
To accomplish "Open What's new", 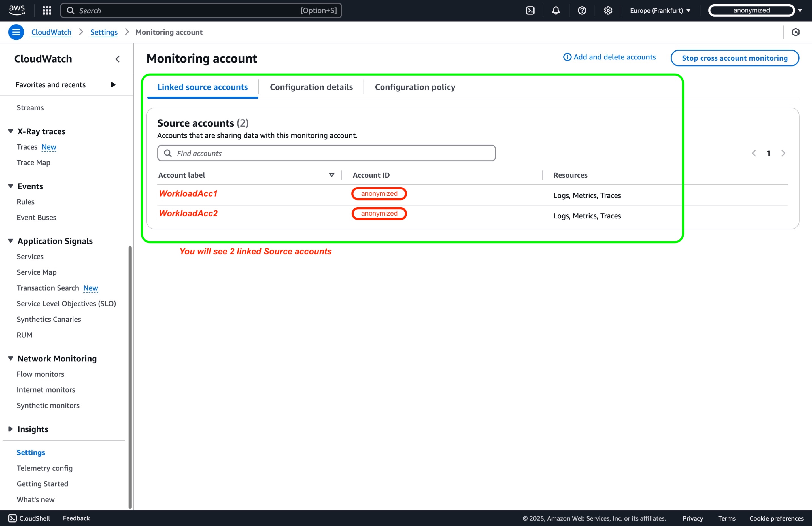I will (35, 499).
